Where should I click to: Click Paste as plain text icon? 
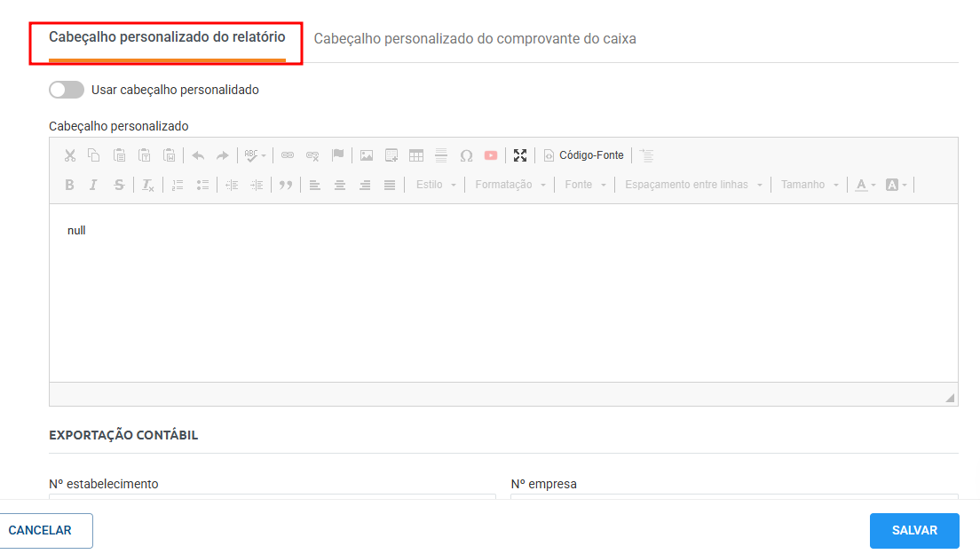click(x=145, y=155)
